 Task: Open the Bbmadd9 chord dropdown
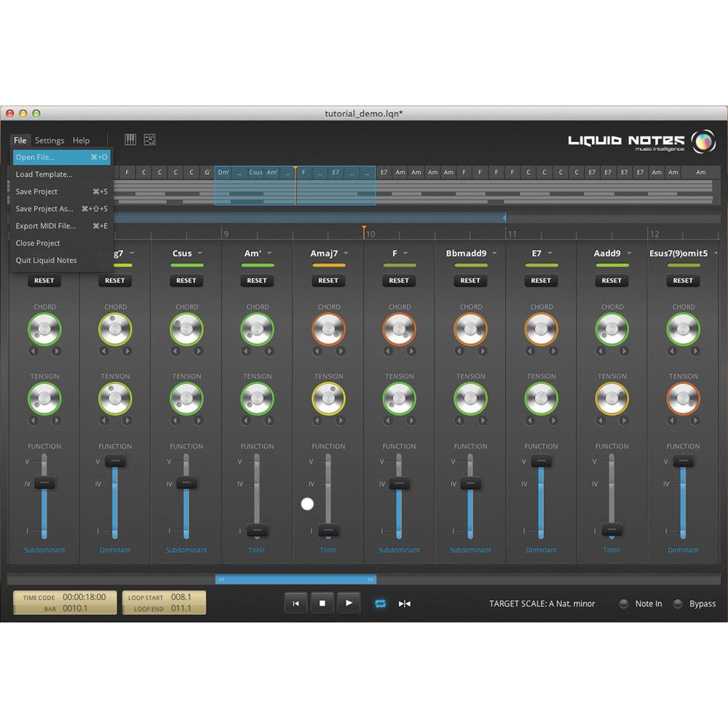click(494, 253)
